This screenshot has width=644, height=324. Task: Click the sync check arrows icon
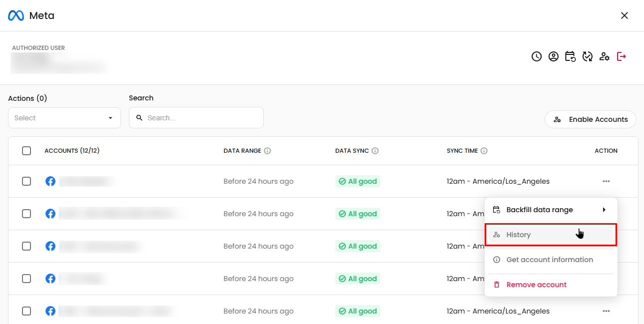tap(588, 56)
